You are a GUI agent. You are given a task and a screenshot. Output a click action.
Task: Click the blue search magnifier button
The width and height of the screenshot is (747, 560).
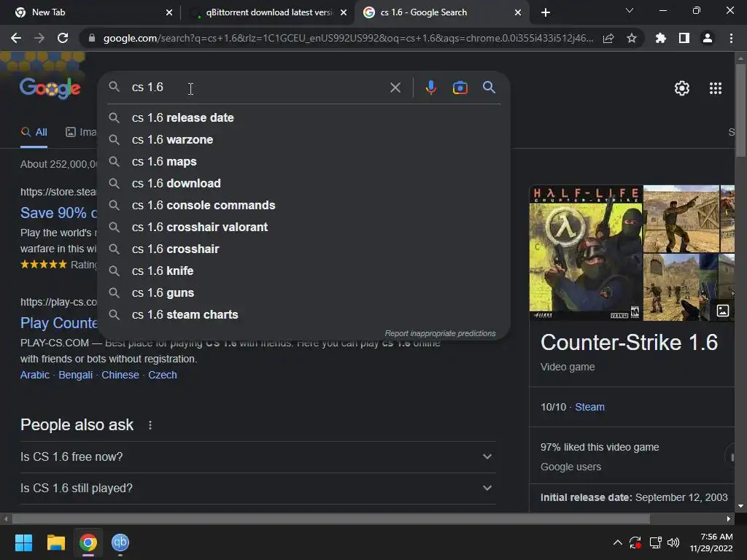(x=489, y=87)
